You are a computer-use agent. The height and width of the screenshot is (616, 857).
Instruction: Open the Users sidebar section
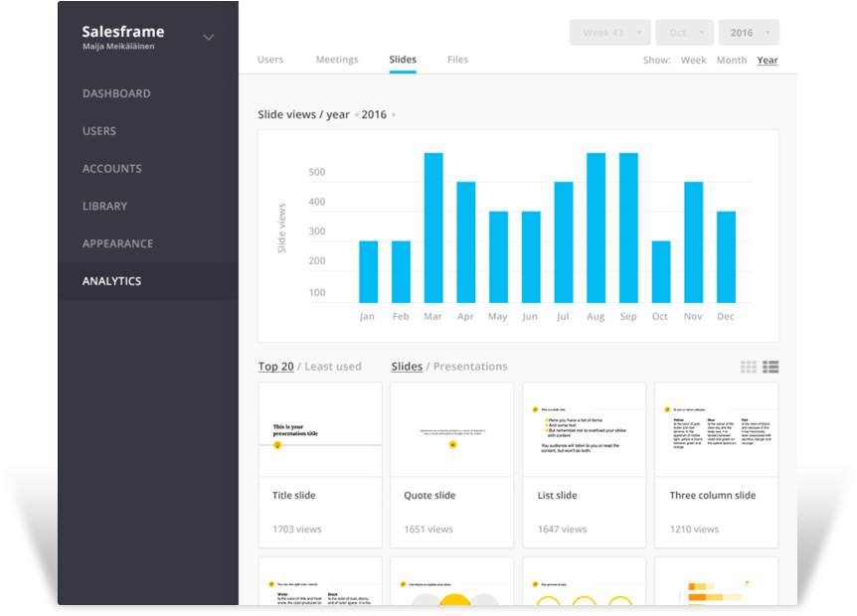click(99, 131)
